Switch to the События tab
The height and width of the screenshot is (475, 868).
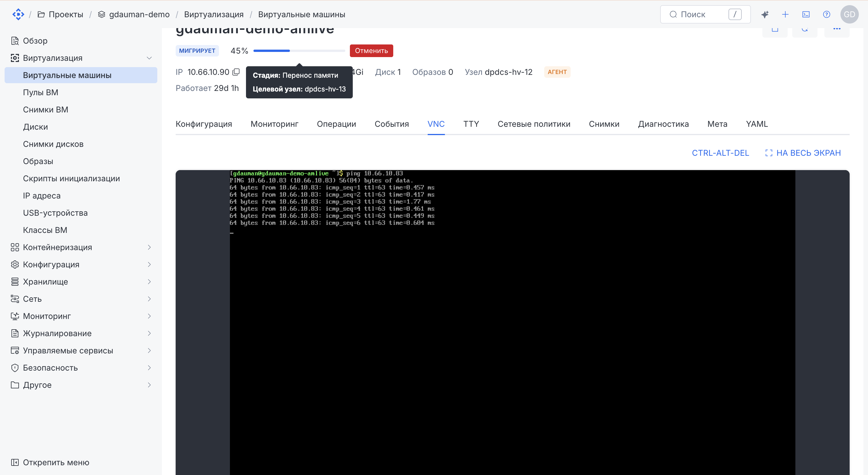pos(392,124)
